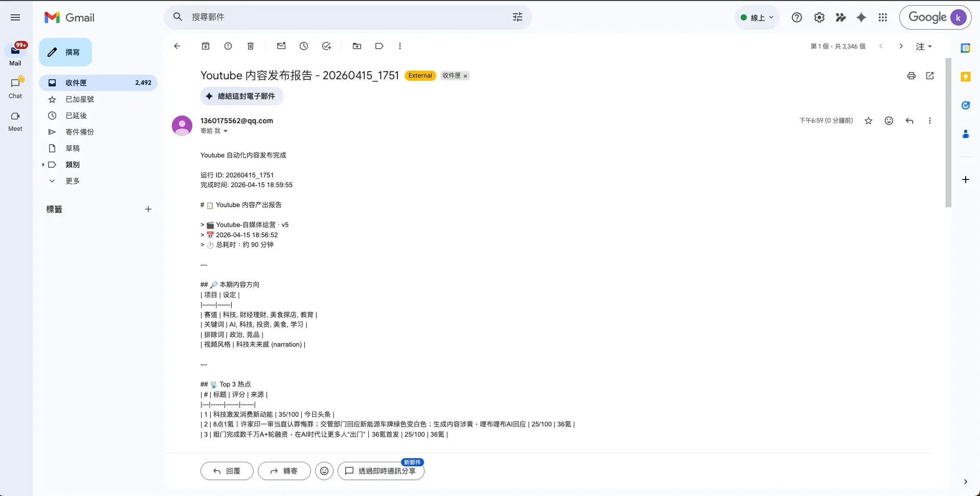The image size is (980, 496).
Task: Report this email as spam
Action: [228, 46]
